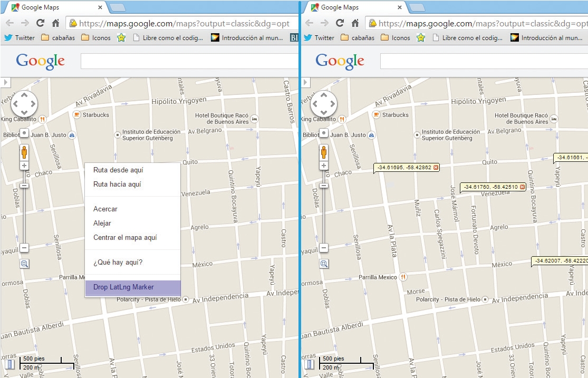
Task: Open Libre como el codig... bookmark, left window
Action: [x=168, y=37]
